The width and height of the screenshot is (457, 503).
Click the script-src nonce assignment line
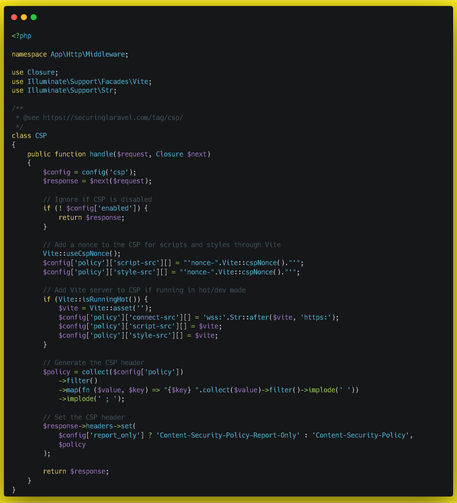coord(173,263)
